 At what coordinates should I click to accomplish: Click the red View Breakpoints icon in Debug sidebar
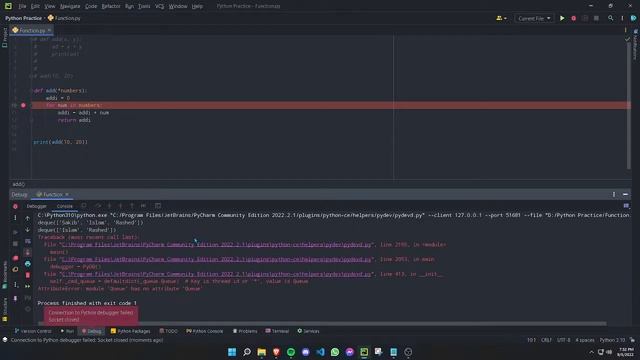point(16,258)
